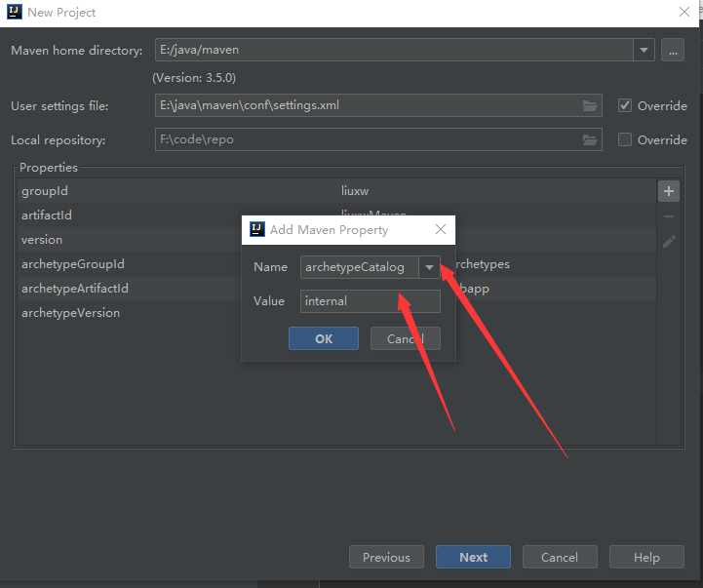
Task: Click the liuxw value of groupId
Action: pyautogui.click(x=355, y=191)
